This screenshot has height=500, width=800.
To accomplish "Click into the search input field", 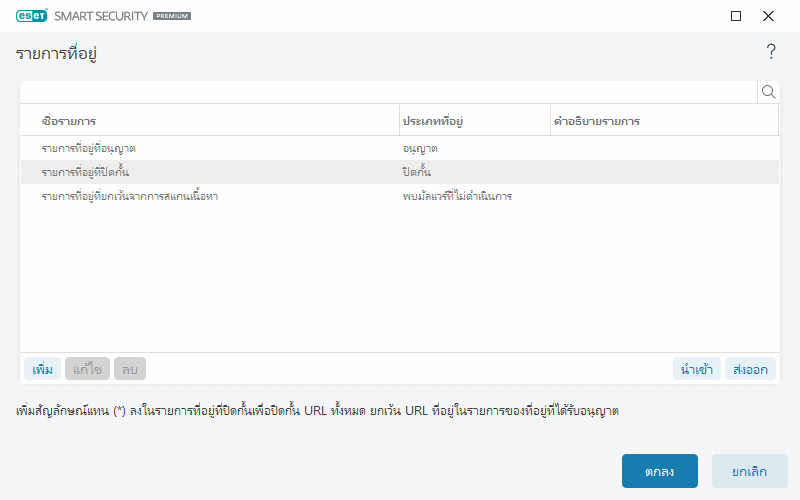I will [389, 92].
